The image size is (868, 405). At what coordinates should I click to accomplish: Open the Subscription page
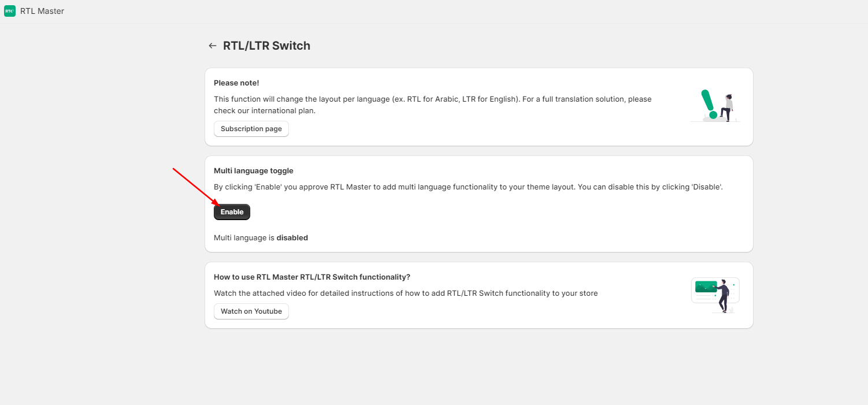click(x=251, y=129)
